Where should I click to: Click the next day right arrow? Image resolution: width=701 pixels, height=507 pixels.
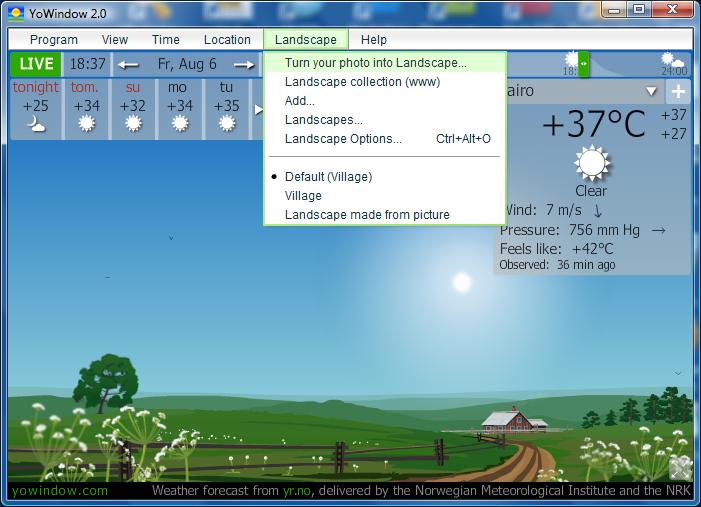coord(244,65)
